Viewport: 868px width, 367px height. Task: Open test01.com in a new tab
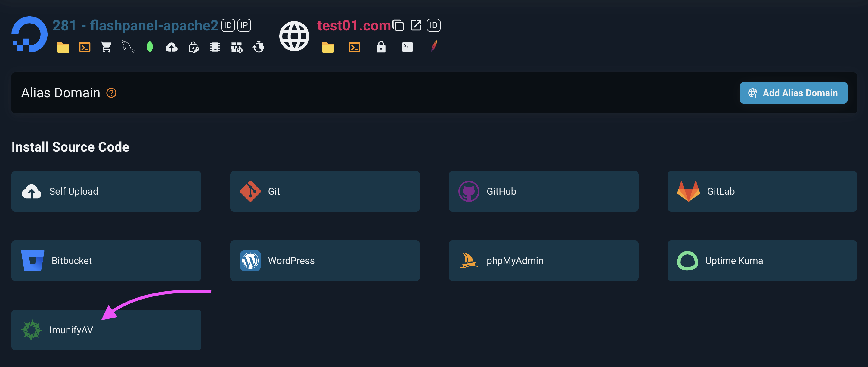click(416, 25)
